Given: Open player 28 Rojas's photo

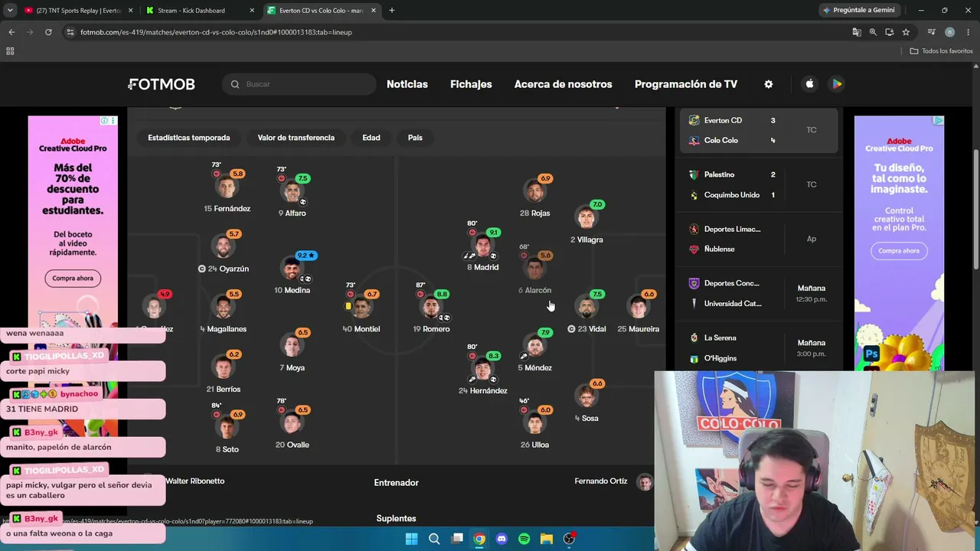Looking at the screenshot, I should coord(535,191).
